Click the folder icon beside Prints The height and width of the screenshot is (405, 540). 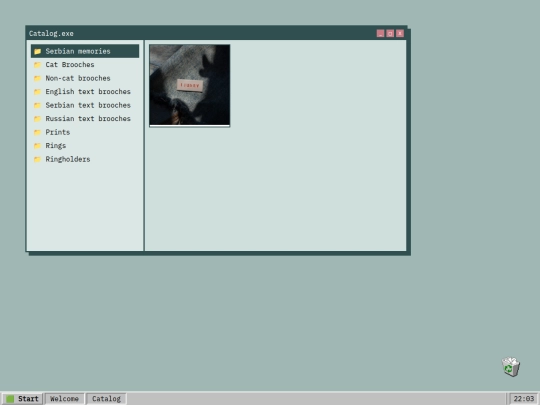tap(37, 132)
